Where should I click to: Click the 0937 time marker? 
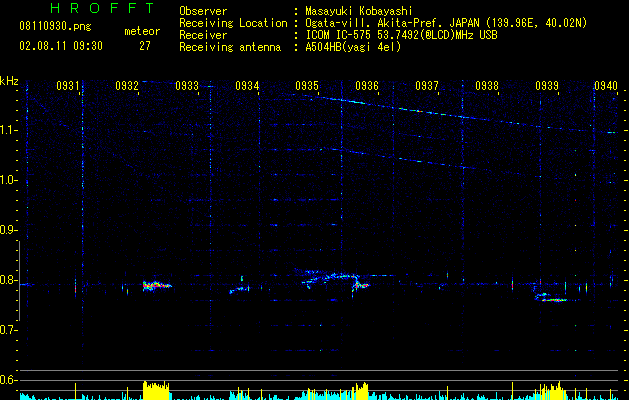(427, 86)
